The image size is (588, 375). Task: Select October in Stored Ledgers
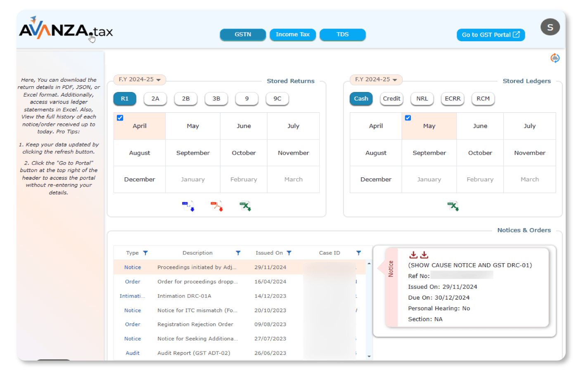click(480, 153)
